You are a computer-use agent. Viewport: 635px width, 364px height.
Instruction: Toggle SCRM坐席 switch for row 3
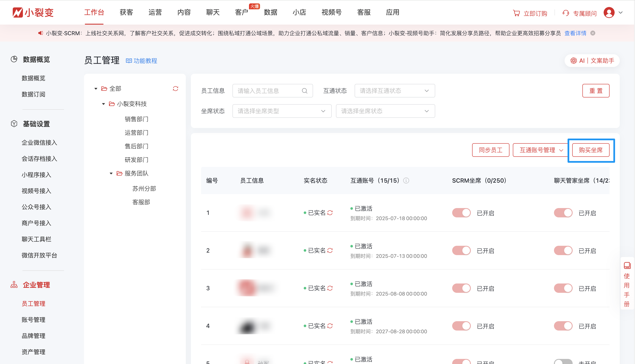[x=461, y=288]
